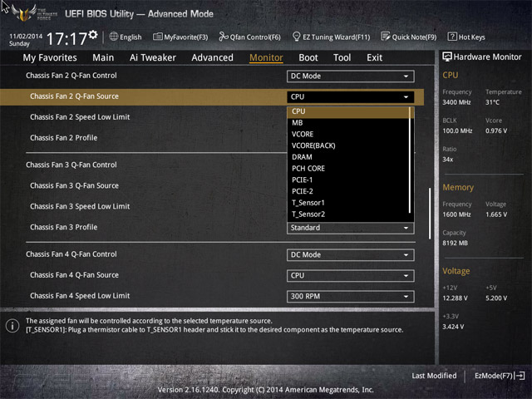Collapse the Chassis Fan 2 Q-Fan Source dropdown

point(351,96)
